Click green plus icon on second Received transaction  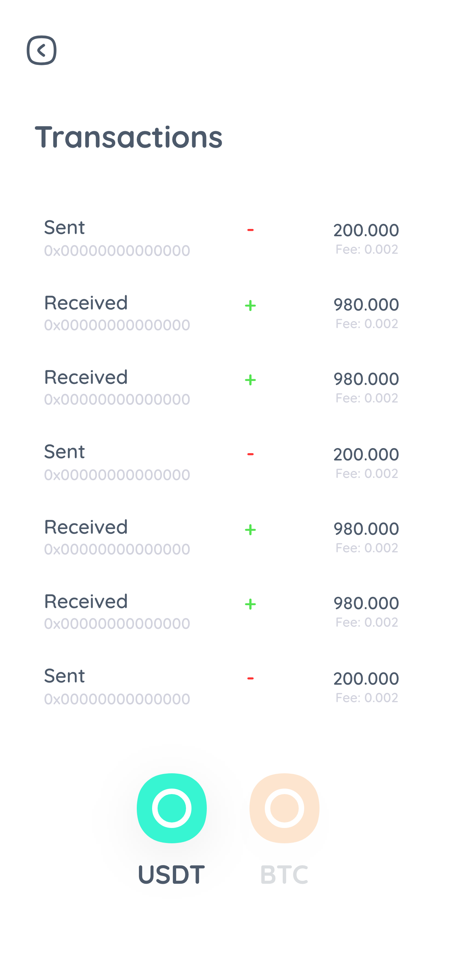250,380
